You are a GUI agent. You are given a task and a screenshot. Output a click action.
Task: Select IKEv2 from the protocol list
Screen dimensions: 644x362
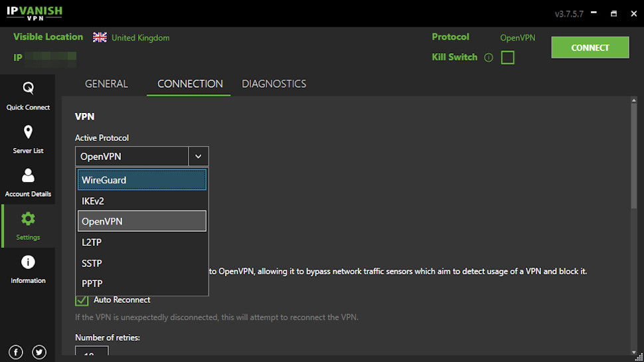pos(142,201)
